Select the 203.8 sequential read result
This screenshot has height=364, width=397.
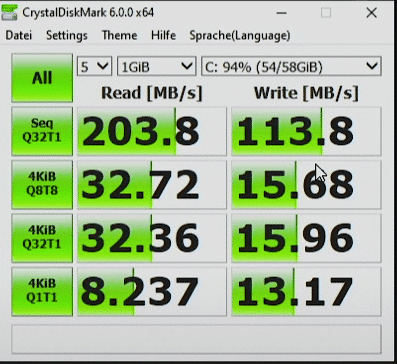tap(152, 131)
